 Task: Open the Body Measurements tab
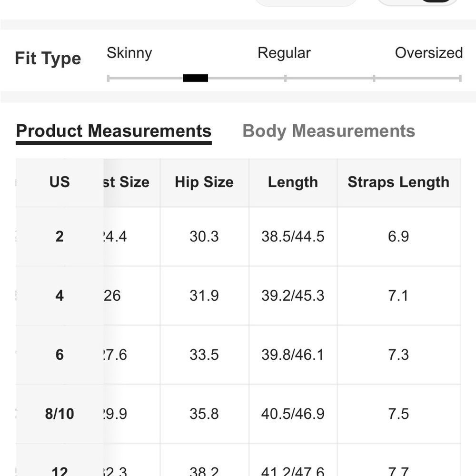[328, 131]
